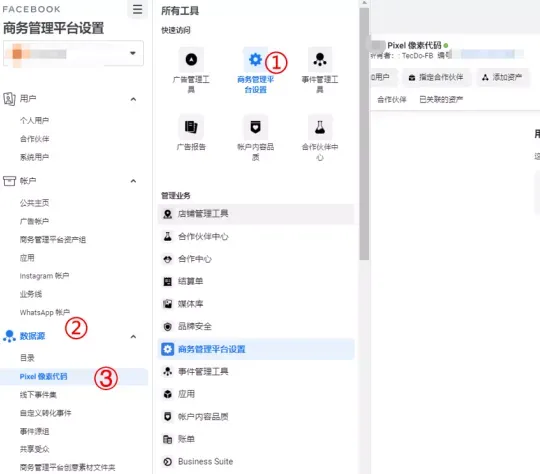This screenshot has height=474, width=540.
Task: Click the 合作伙伴中心 flask icon in quick access
Action: [320, 127]
